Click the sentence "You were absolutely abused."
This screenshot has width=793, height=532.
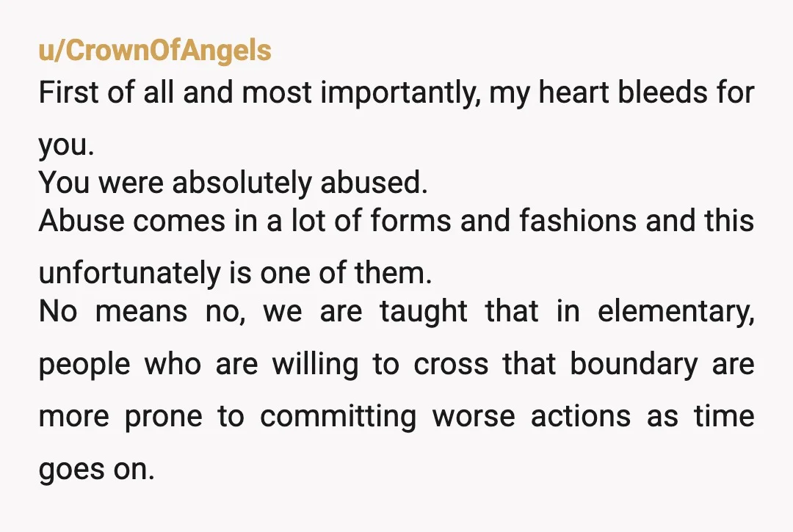(233, 183)
